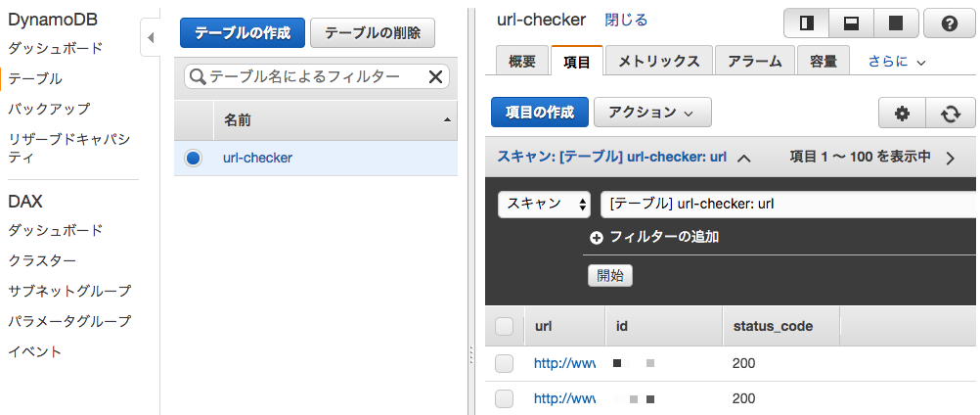Open the スキャン scan/query dropdown
The width and height of the screenshot is (980, 415).
point(545,205)
